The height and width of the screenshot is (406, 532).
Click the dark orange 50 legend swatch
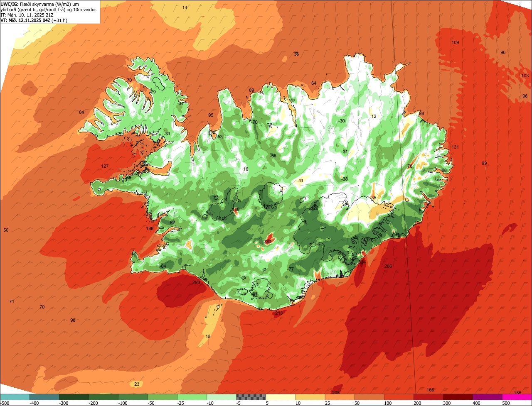click(369, 397)
